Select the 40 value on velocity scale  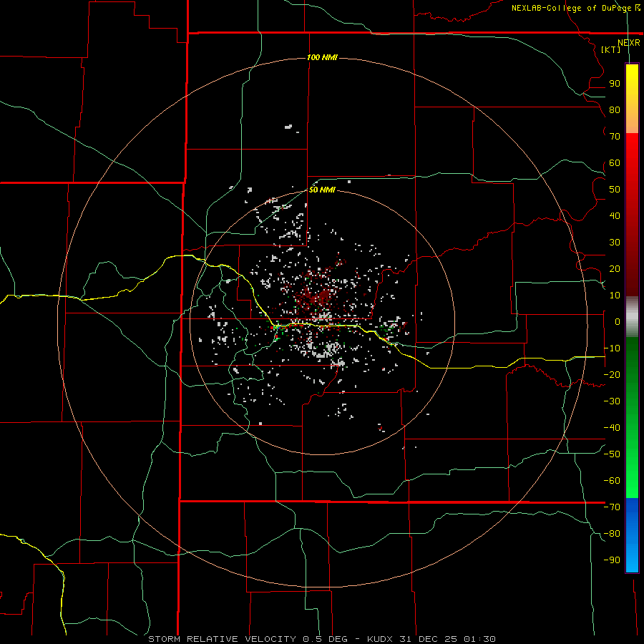point(615,216)
